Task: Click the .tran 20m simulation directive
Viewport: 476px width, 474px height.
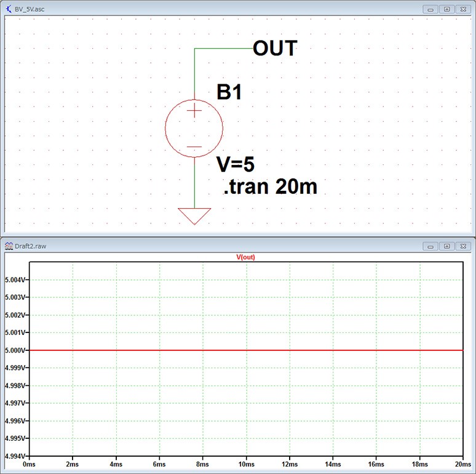Action: [x=270, y=187]
